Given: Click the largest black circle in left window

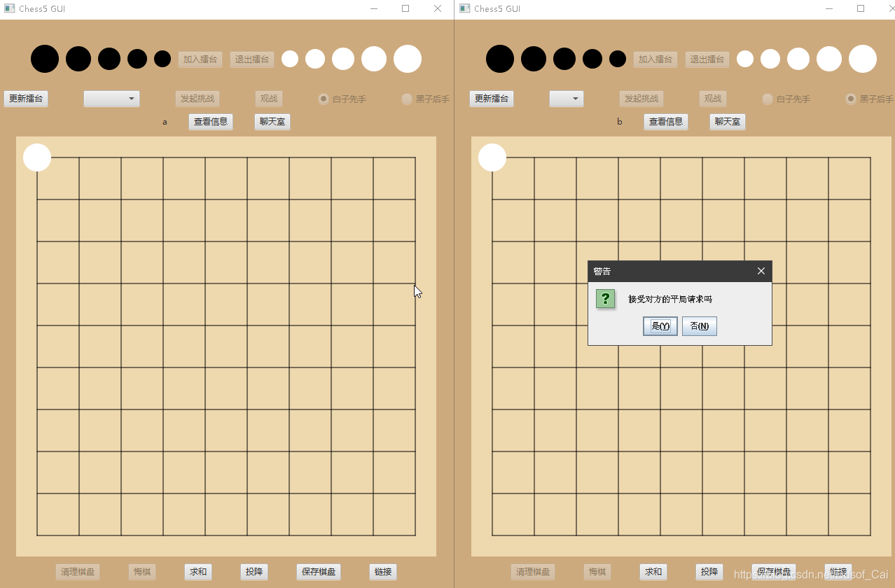Looking at the screenshot, I should [45, 59].
